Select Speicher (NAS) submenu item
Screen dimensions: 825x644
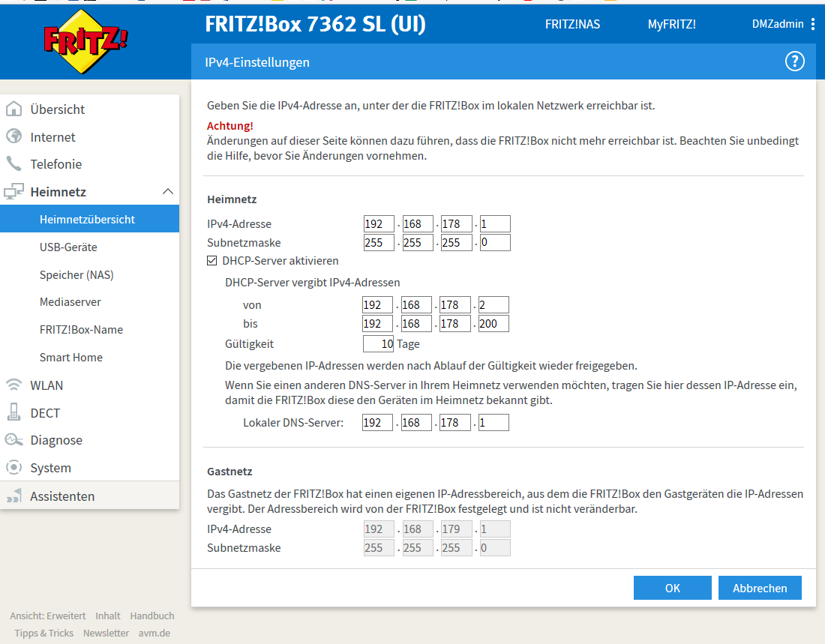[x=76, y=274]
